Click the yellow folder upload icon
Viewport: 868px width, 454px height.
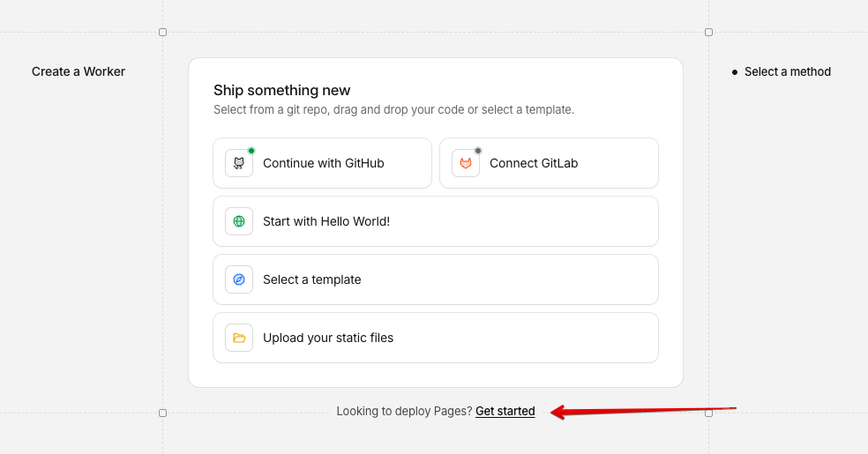238,338
